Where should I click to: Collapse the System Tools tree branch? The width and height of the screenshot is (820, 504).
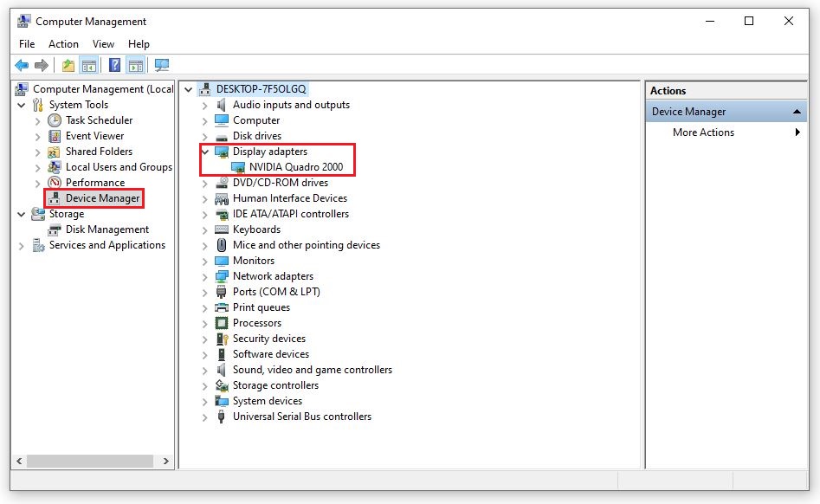tap(20, 104)
